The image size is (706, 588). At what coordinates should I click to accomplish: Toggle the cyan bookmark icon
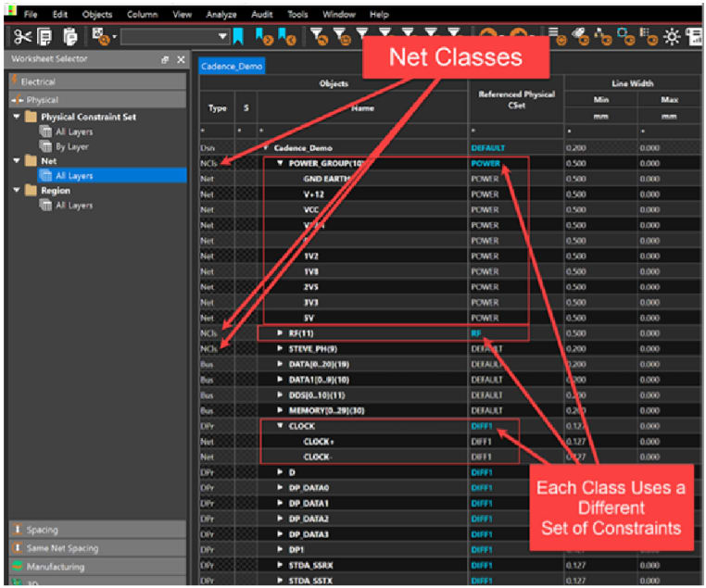[238, 37]
